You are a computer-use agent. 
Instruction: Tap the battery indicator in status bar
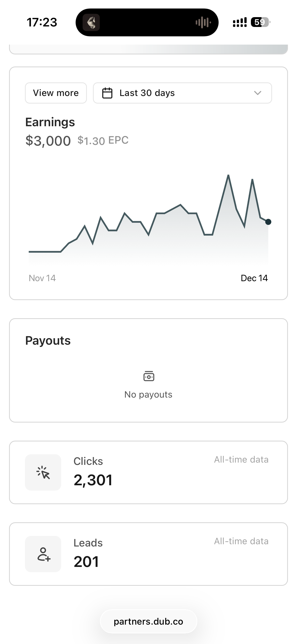pyautogui.click(x=260, y=22)
